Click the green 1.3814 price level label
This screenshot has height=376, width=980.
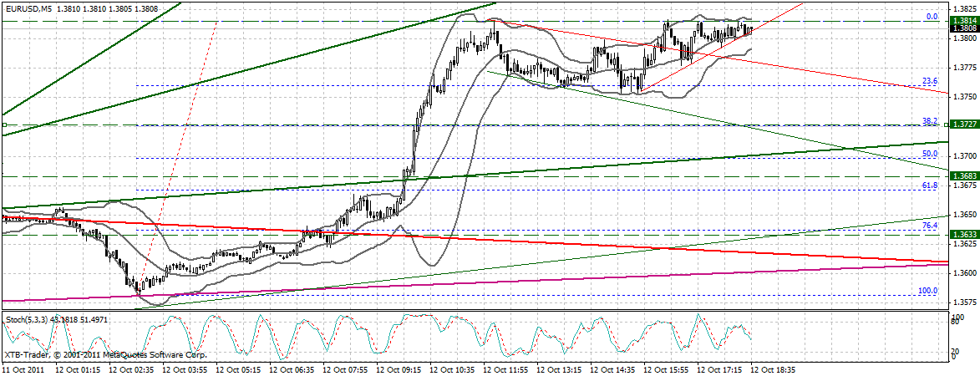[x=963, y=21]
